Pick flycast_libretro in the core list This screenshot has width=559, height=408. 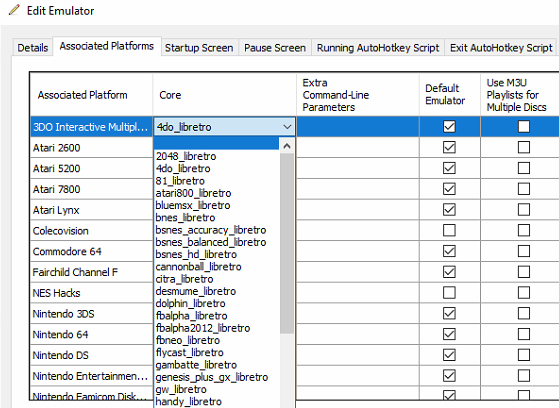(216, 352)
